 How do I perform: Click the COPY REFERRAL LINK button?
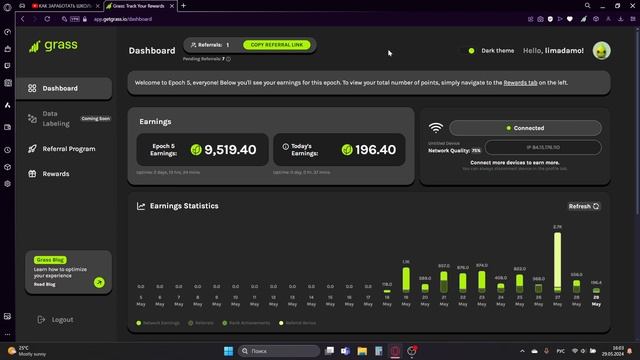coord(277,45)
